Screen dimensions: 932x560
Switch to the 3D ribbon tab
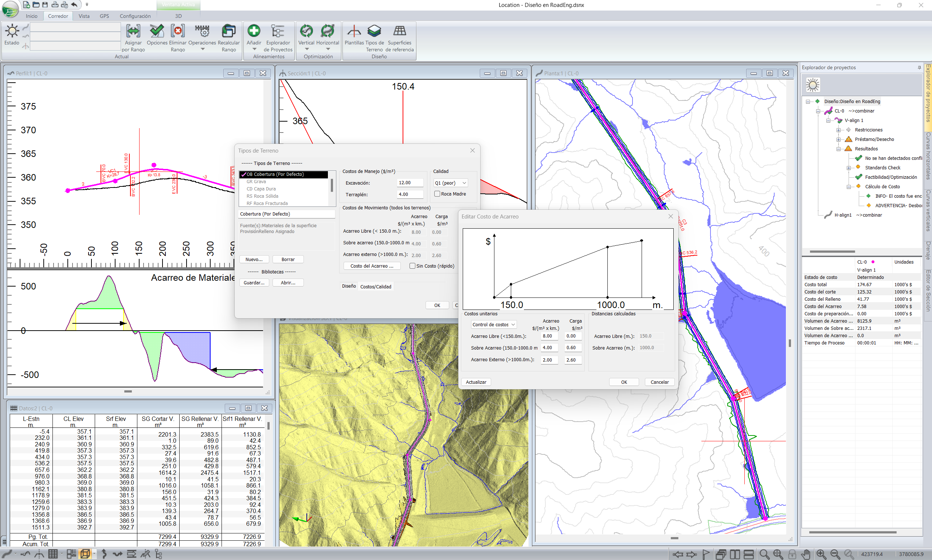point(178,16)
